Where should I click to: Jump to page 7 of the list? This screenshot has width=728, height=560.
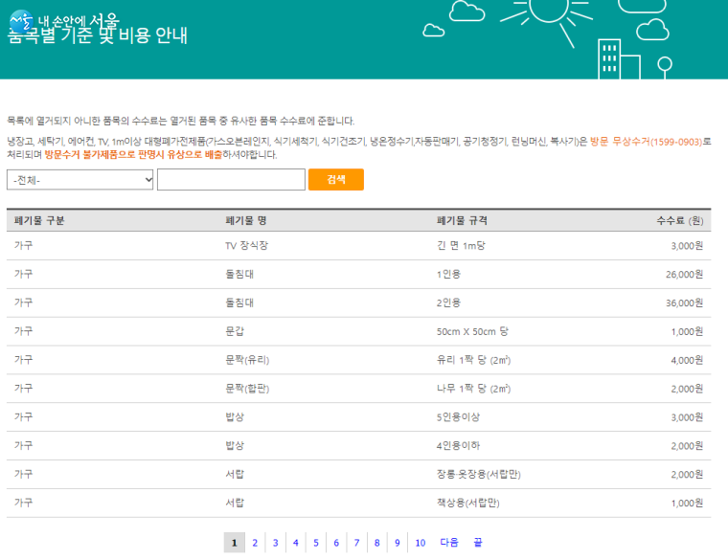356,543
